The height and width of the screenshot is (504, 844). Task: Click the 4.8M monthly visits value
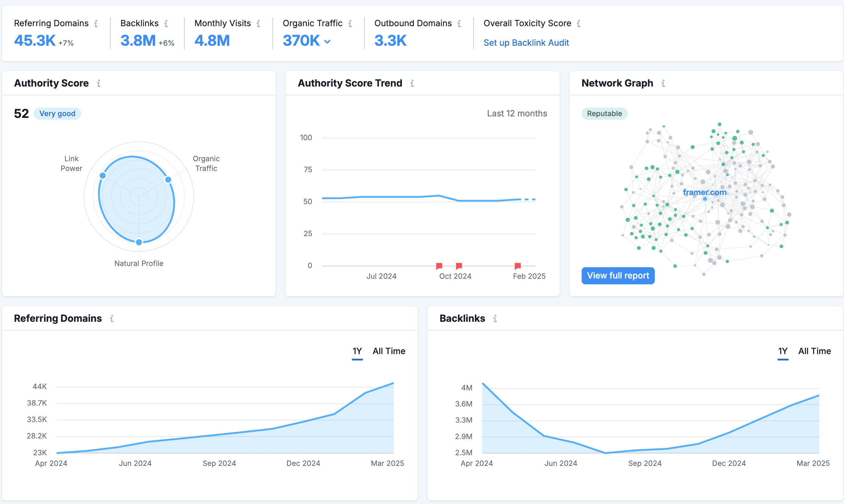212,41
